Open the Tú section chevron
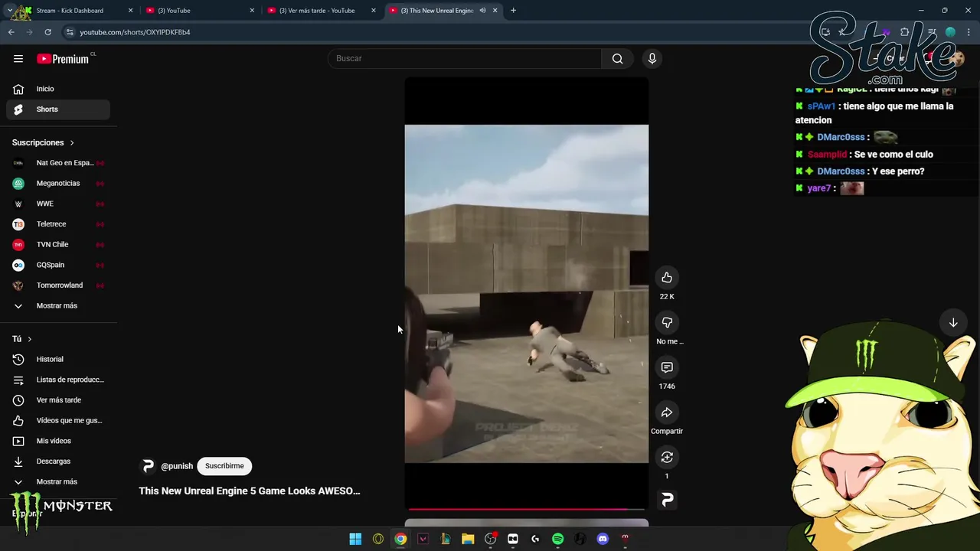 point(29,339)
